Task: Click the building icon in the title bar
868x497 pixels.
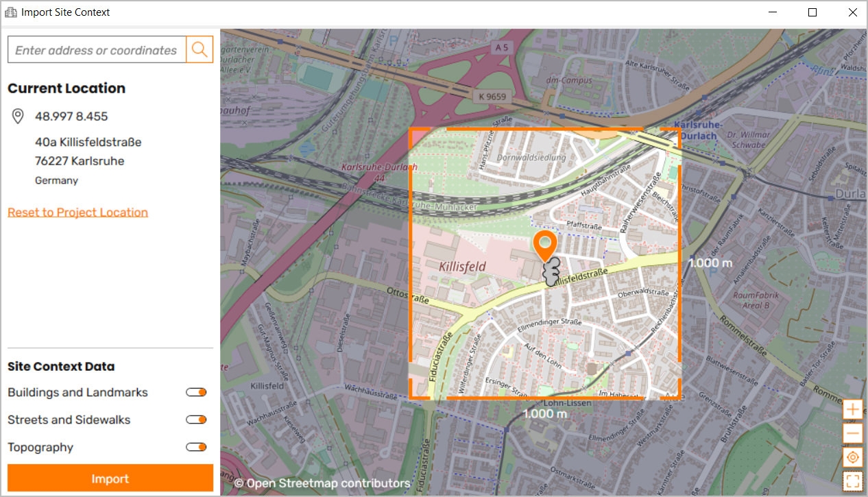Action: 12,12
